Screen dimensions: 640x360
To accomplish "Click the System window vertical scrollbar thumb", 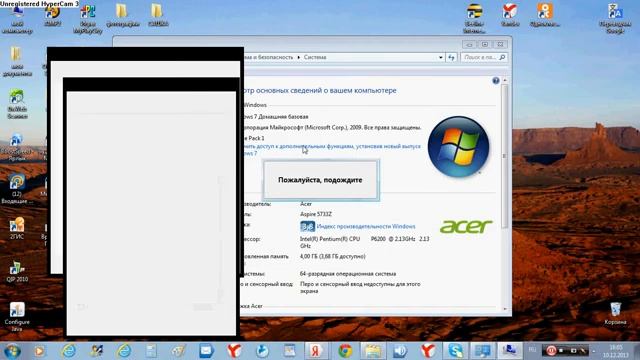I will [504, 156].
